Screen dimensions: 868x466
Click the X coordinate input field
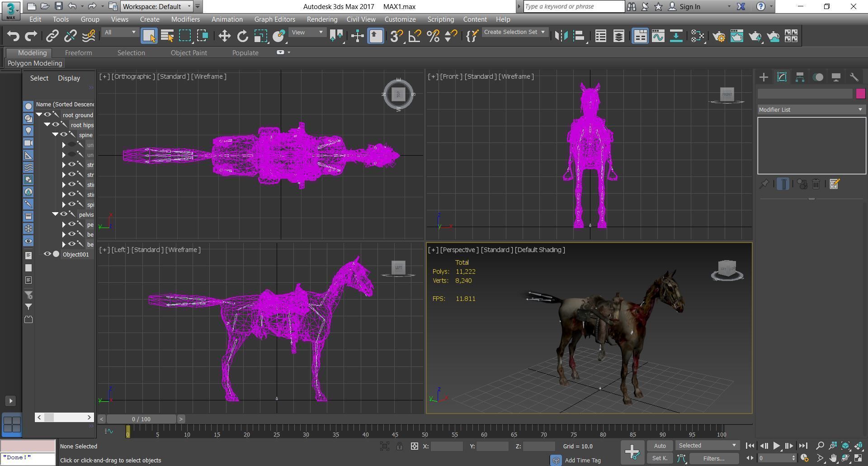447,447
